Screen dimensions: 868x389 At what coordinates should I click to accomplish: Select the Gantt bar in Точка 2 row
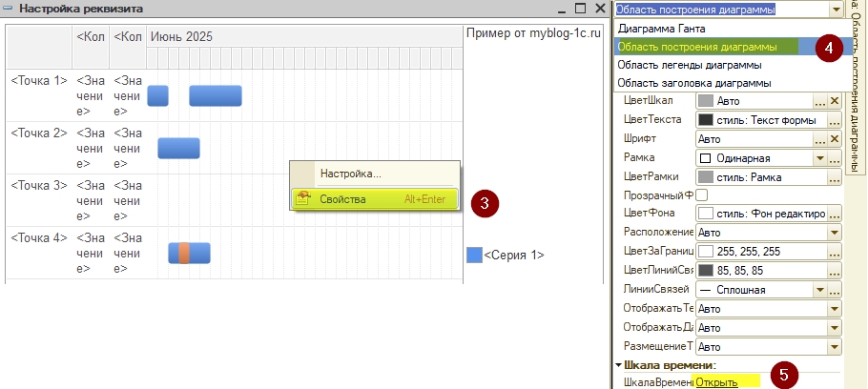point(178,149)
